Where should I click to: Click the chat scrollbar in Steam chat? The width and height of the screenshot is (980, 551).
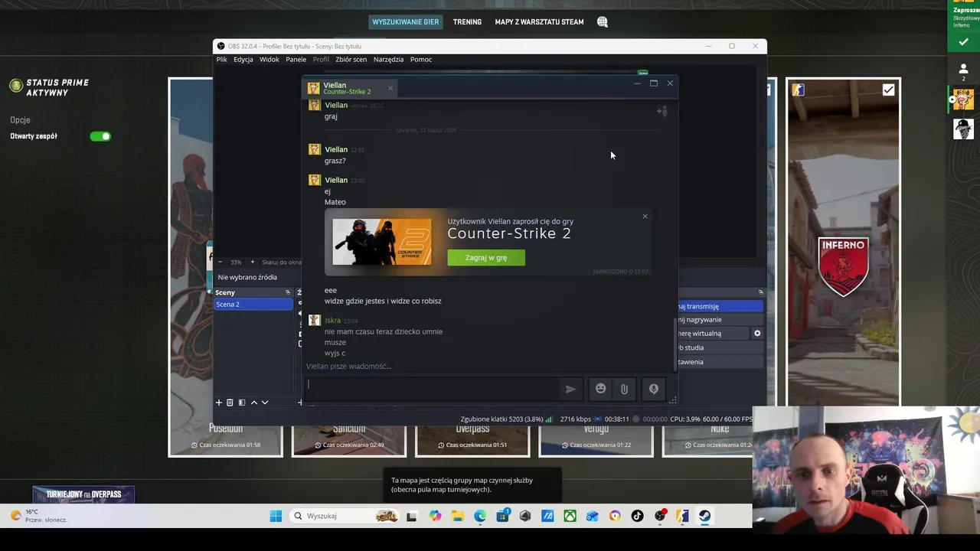pyautogui.click(x=675, y=343)
